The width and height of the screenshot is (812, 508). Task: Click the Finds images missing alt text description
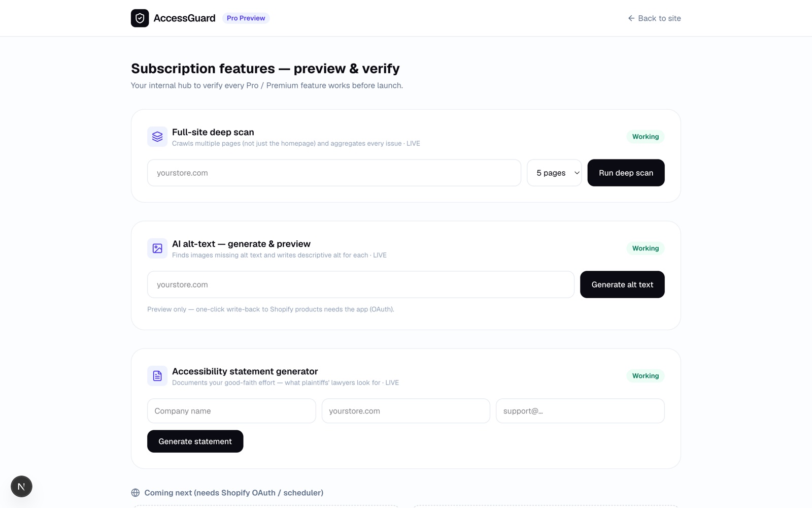click(x=279, y=256)
